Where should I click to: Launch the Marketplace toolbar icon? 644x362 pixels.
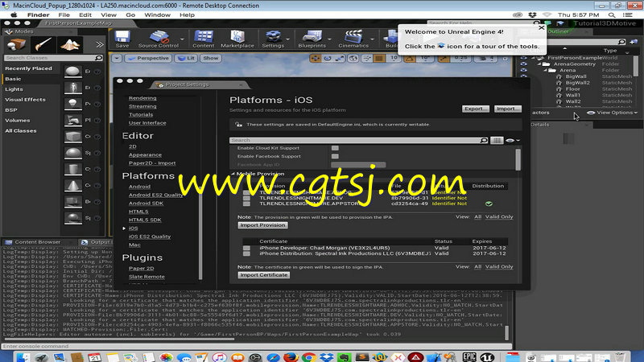(237, 39)
